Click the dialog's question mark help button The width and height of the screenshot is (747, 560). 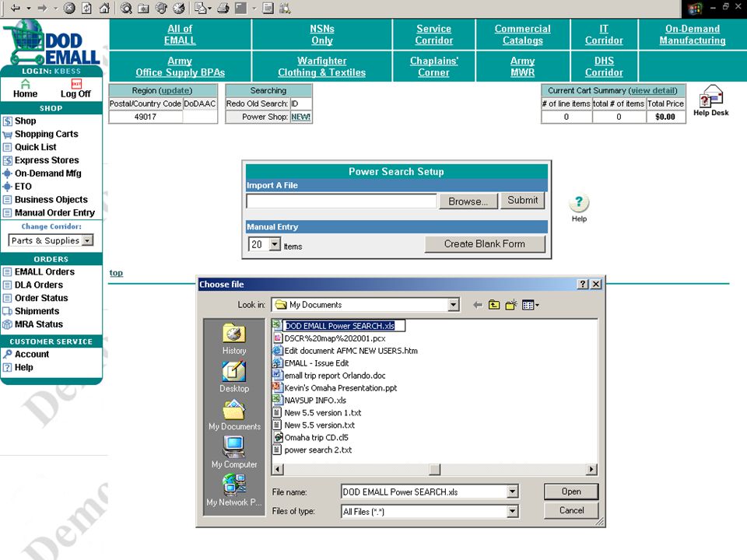(x=583, y=285)
